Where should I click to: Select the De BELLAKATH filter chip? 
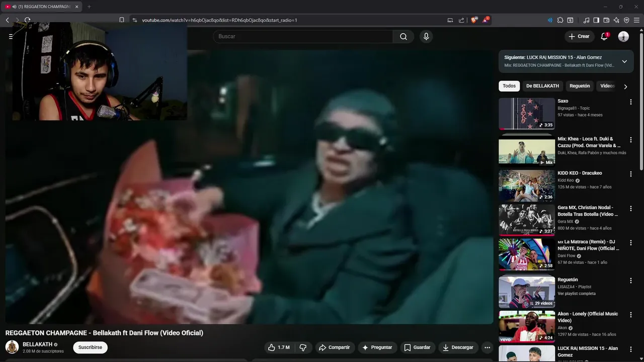pyautogui.click(x=542, y=86)
